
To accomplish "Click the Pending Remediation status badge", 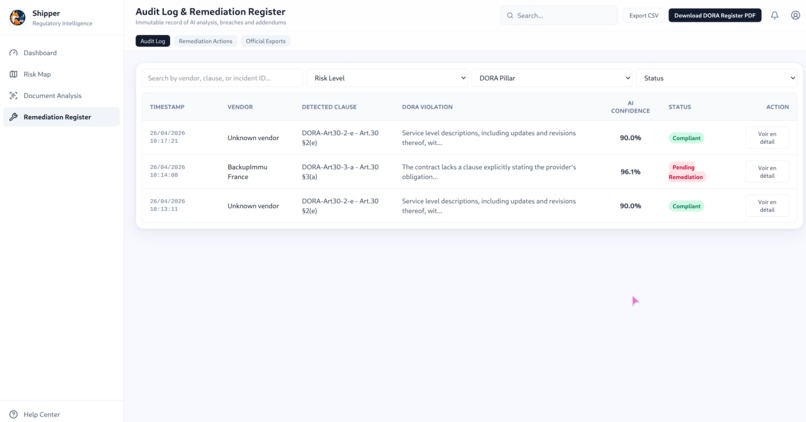I will pos(687,172).
